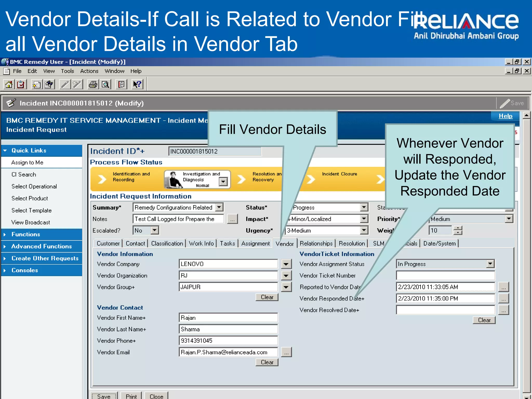Viewport: 532px width, 399px height.
Task: Switch to the Relationships tab
Action: click(316, 243)
